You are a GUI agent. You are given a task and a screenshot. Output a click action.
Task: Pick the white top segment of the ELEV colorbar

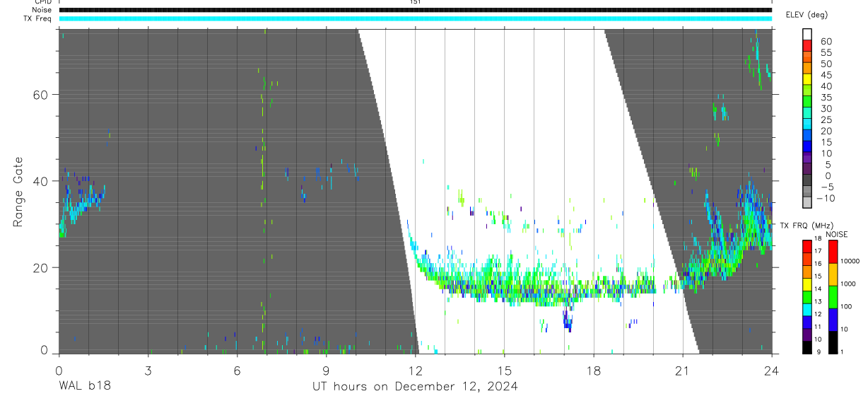[x=807, y=35]
